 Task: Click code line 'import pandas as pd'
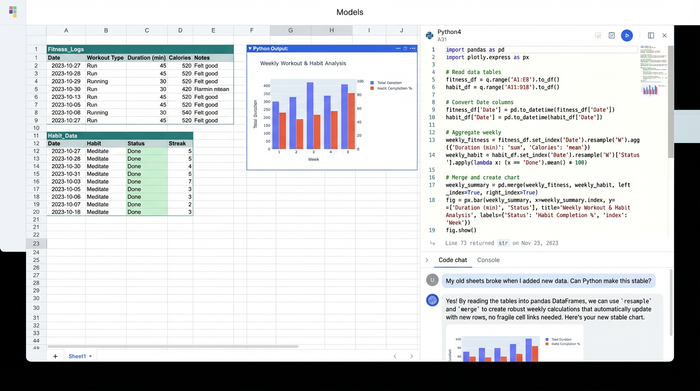(x=475, y=50)
